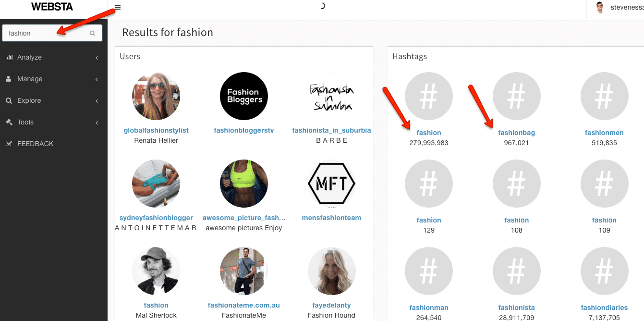Focus the fashion search input field
This screenshot has height=321, width=644.
click(x=52, y=33)
